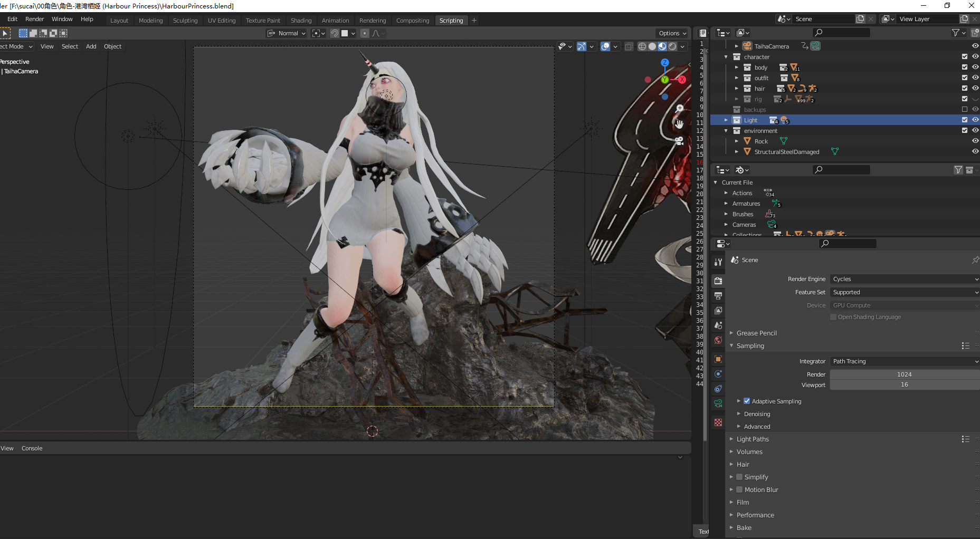Open the View Layer properties tab
This screenshot has width=980, height=539.
(x=718, y=310)
